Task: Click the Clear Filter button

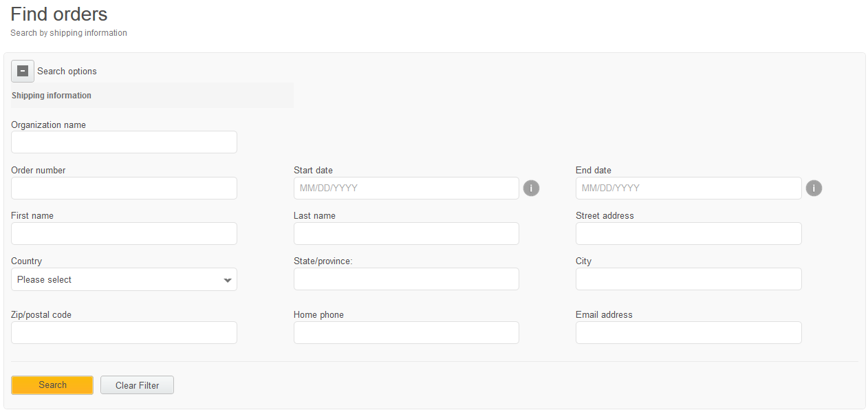Action: coord(137,385)
